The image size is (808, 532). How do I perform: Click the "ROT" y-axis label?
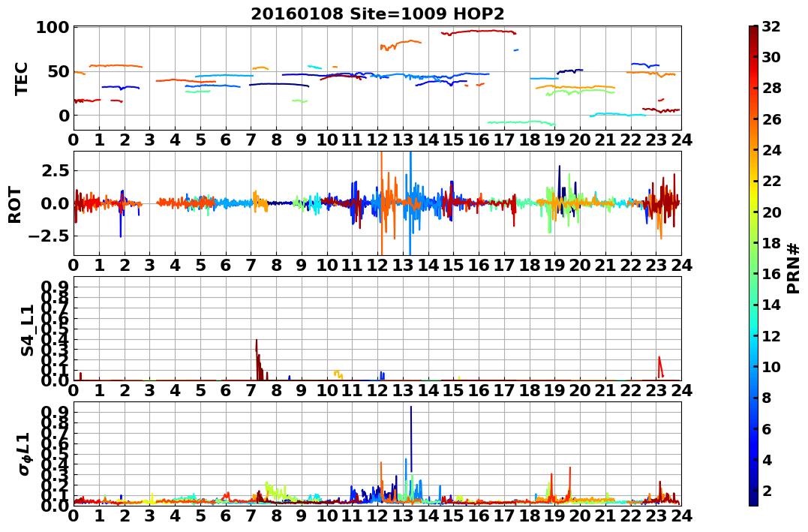(x=15, y=205)
